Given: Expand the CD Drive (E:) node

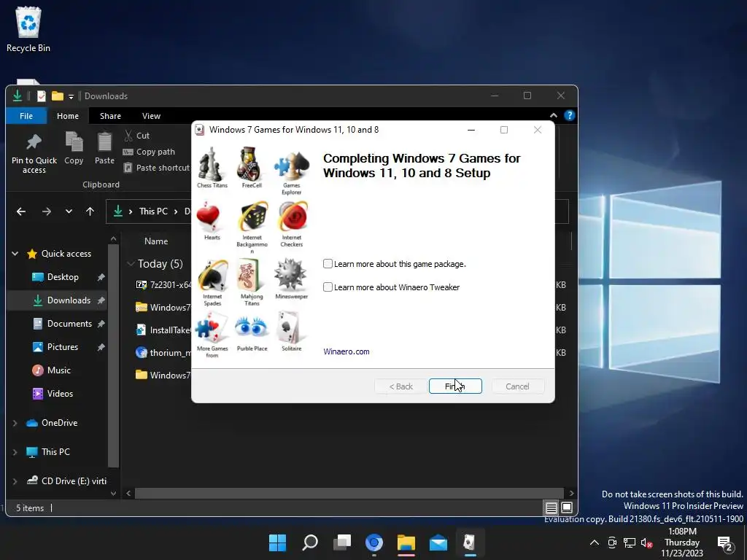Looking at the screenshot, I should 15,481.
